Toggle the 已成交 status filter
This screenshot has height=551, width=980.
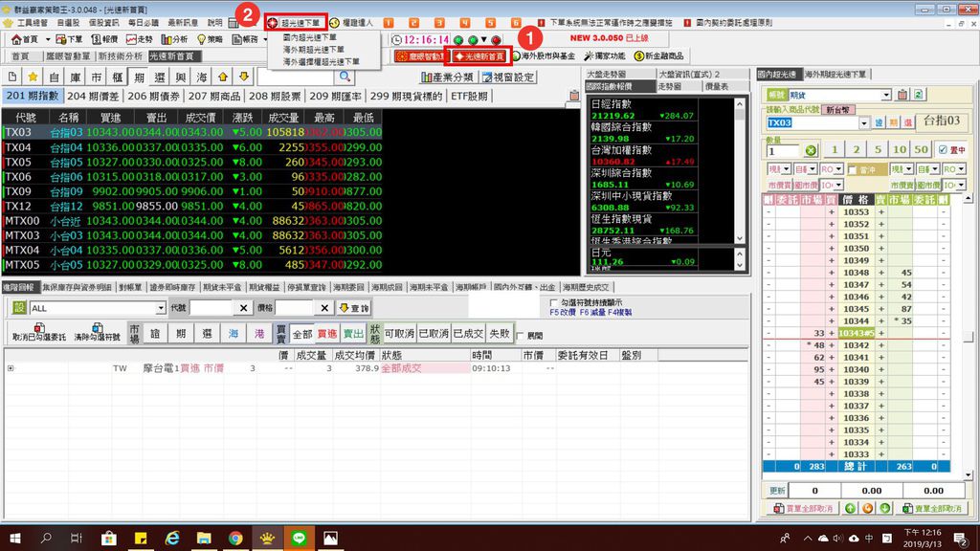tap(468, 334)
